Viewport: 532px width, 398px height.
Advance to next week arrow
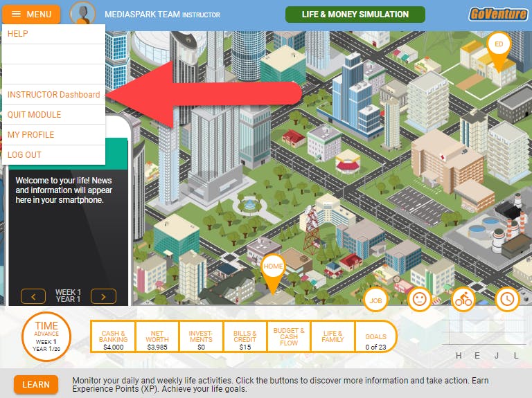click(103, 296)
